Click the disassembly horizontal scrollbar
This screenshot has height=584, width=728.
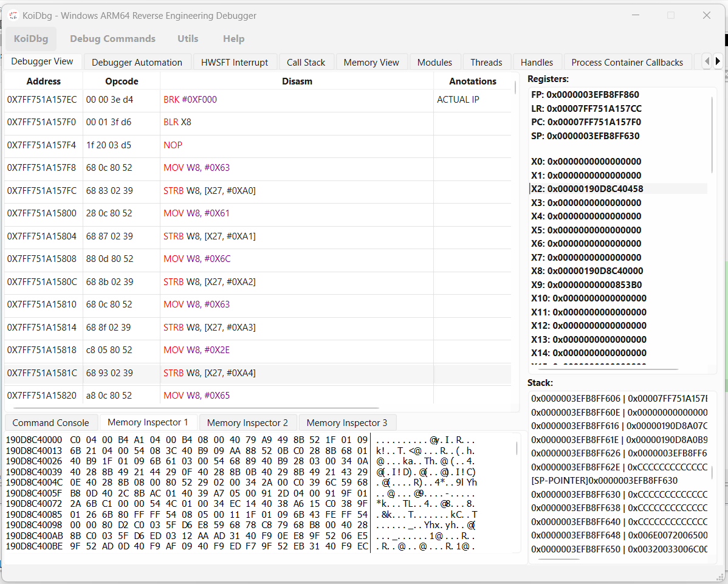coord(196,408)
